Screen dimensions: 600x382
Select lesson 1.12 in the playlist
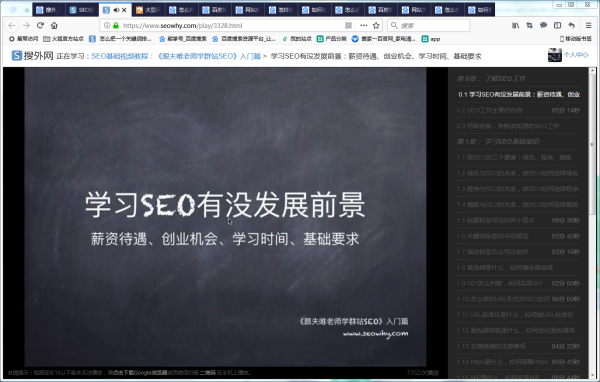tap(519, 330)
